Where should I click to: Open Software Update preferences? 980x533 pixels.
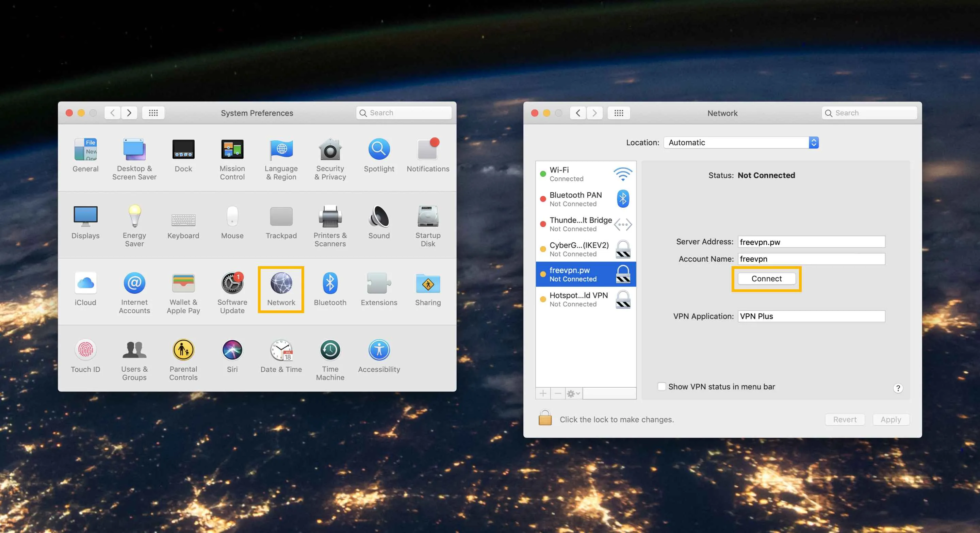coord(232,284)
